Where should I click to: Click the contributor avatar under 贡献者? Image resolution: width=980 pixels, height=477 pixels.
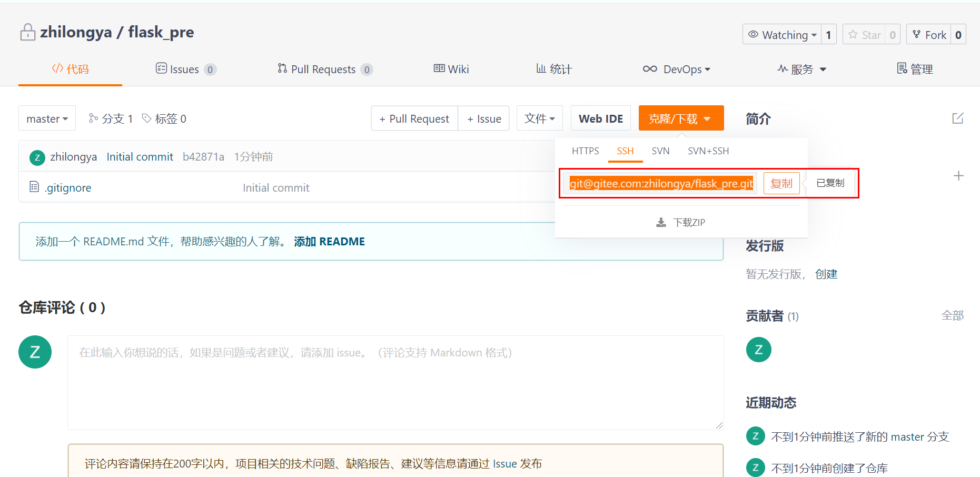coord(759,350)
